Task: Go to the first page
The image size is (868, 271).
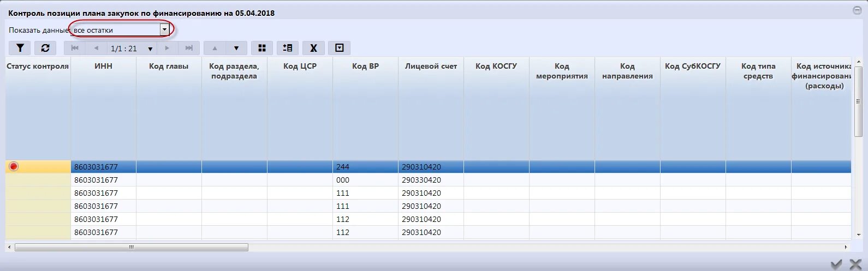Action: click(x=75, y=48)
